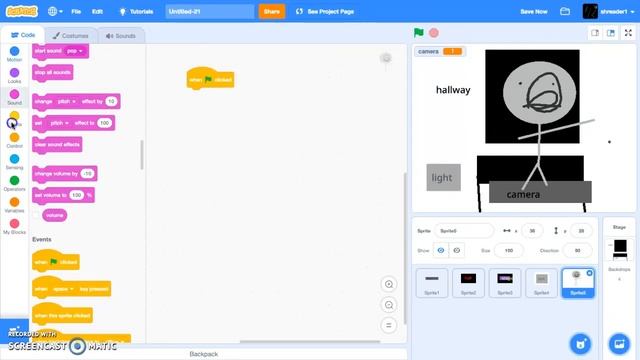Click the value in change volume by block
Image resolution: width=640 pixels, height=360 pixels.
87,174
